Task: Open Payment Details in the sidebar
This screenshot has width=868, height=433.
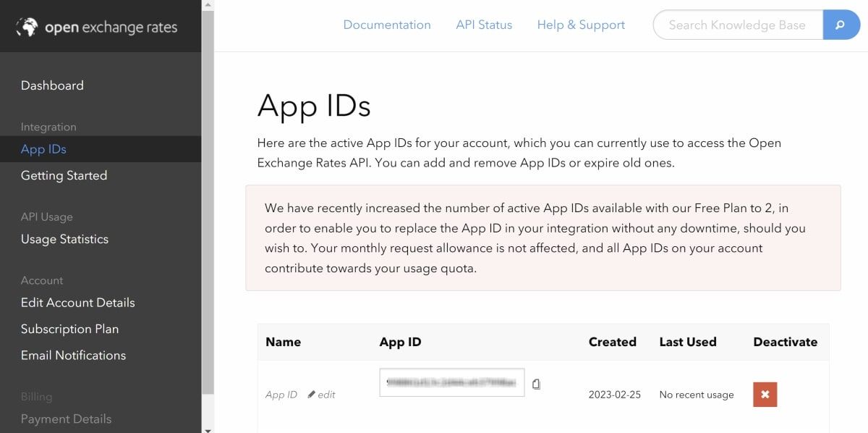Action: 66,419
